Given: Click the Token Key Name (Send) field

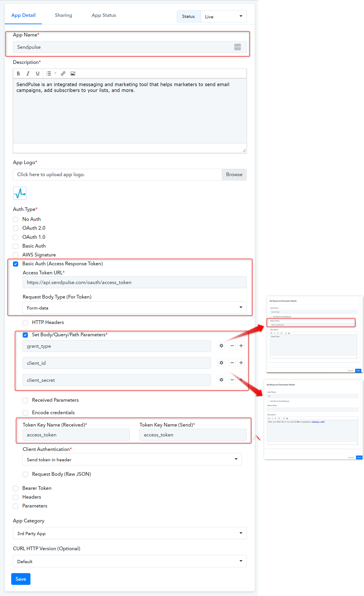Looking at the screenshot, I should point(193,435).
